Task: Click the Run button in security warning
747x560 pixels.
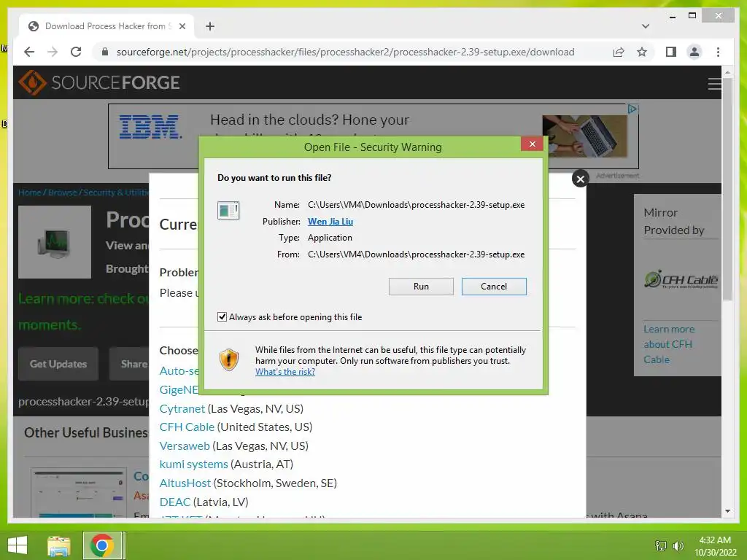Action: coord(421,286)
